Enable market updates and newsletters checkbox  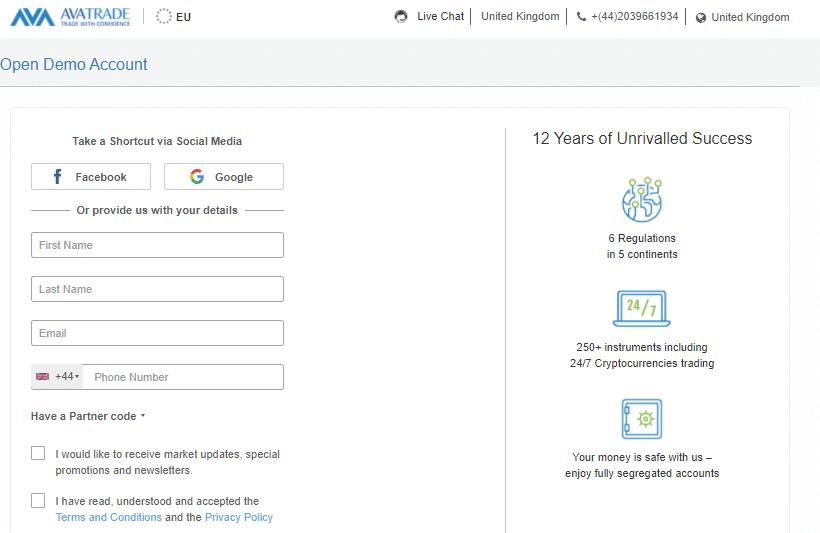(38, 453)
